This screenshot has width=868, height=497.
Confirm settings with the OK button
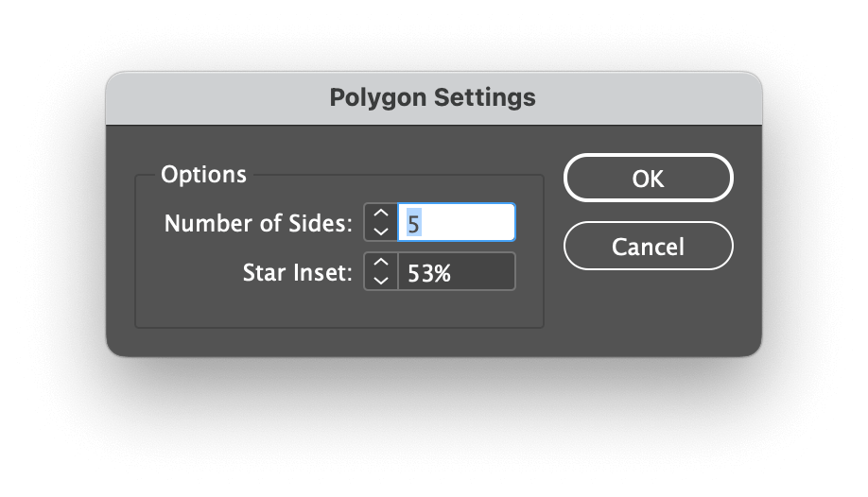(x=649, y=179)
